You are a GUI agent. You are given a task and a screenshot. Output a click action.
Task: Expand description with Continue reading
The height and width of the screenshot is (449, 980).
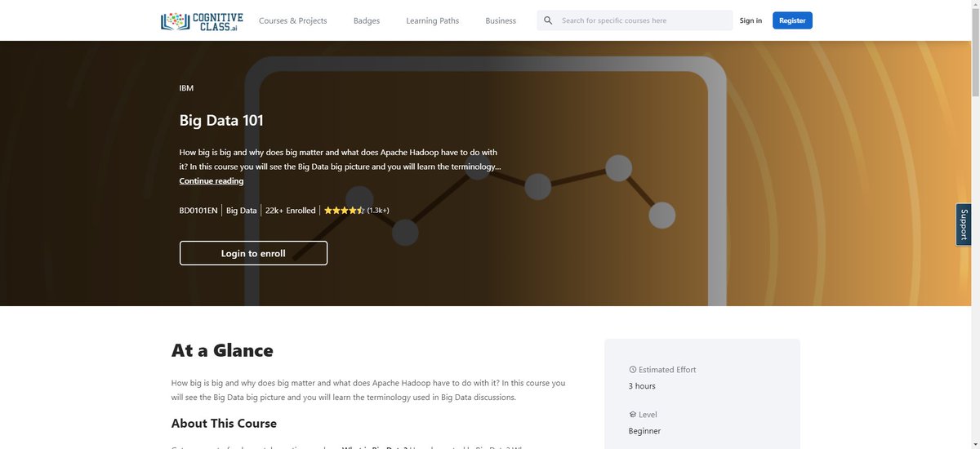[212, 181]
